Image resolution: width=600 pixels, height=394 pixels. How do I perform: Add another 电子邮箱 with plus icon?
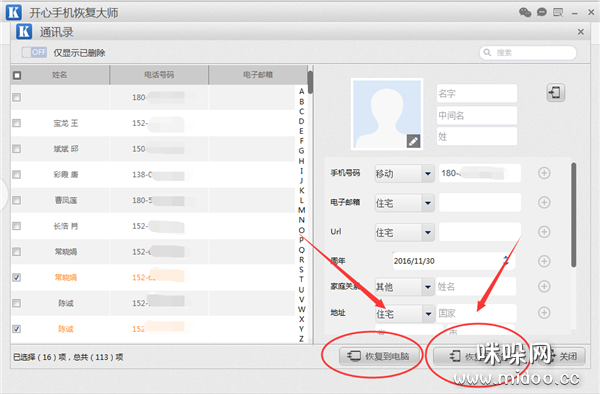[x=544, y=202]
